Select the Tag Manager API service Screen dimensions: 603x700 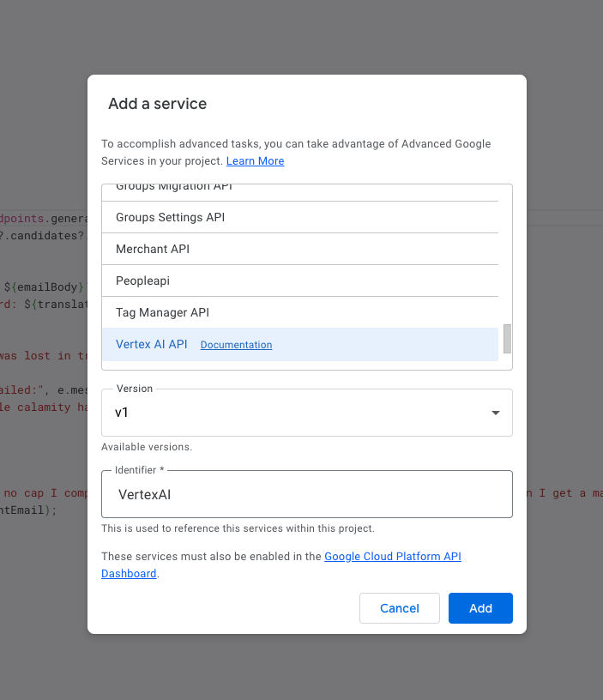pos(163,312)
